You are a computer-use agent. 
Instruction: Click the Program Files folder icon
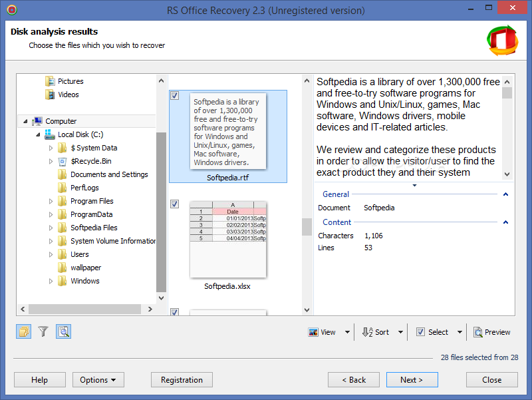coord(62,201)
